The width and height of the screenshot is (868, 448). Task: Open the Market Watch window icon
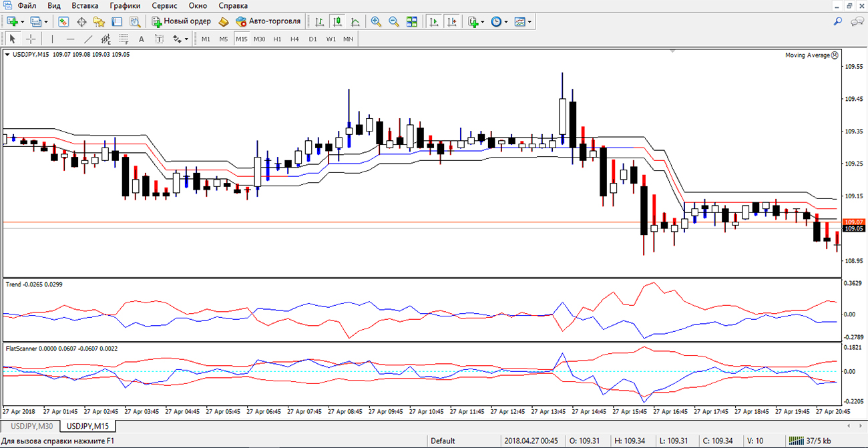coord(64,21)
